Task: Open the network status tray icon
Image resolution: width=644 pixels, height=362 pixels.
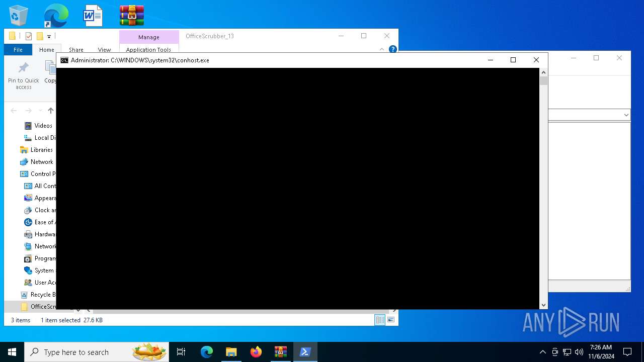Action: [x=567, y=352]
